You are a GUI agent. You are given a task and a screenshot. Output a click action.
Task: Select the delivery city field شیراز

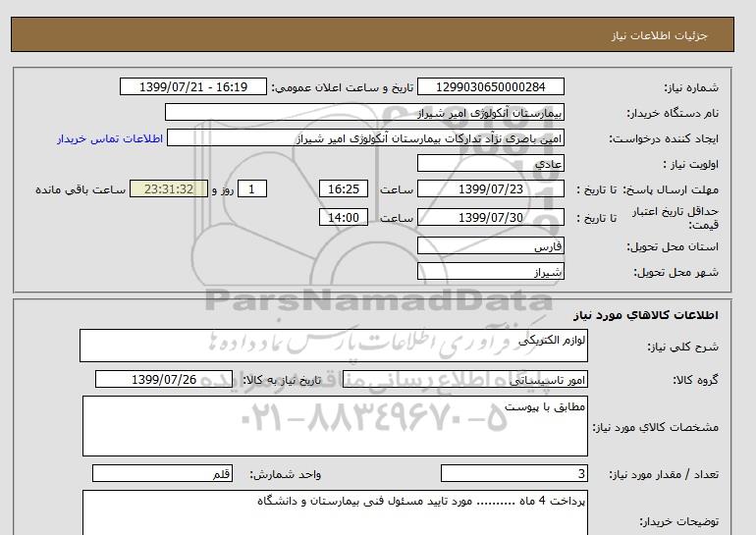tap(490, 271)
